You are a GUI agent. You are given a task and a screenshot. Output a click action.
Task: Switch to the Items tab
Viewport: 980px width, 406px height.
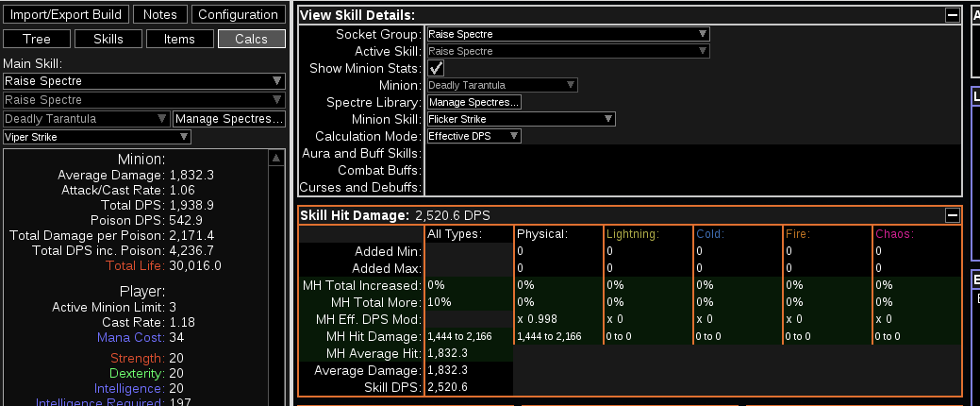point(179,39)
